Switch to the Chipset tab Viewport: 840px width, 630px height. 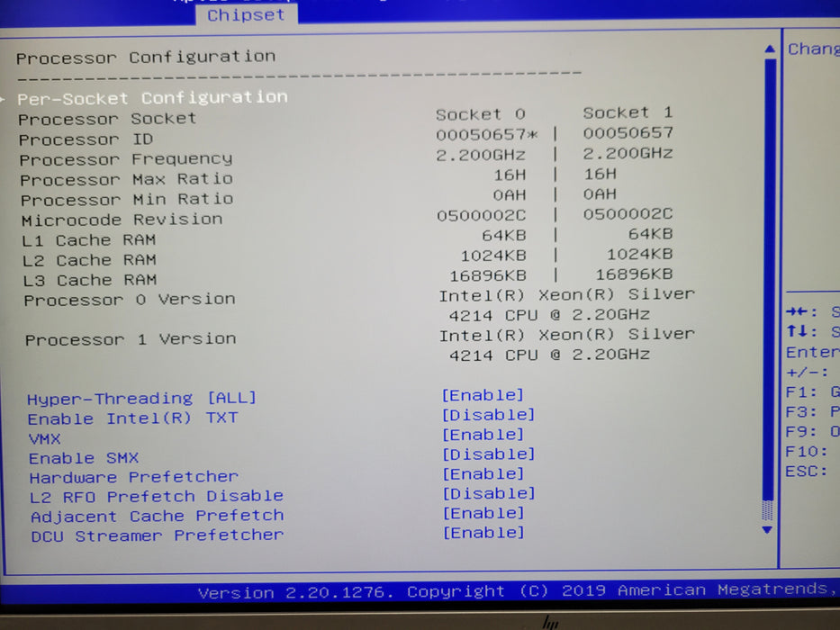point(247,15)
